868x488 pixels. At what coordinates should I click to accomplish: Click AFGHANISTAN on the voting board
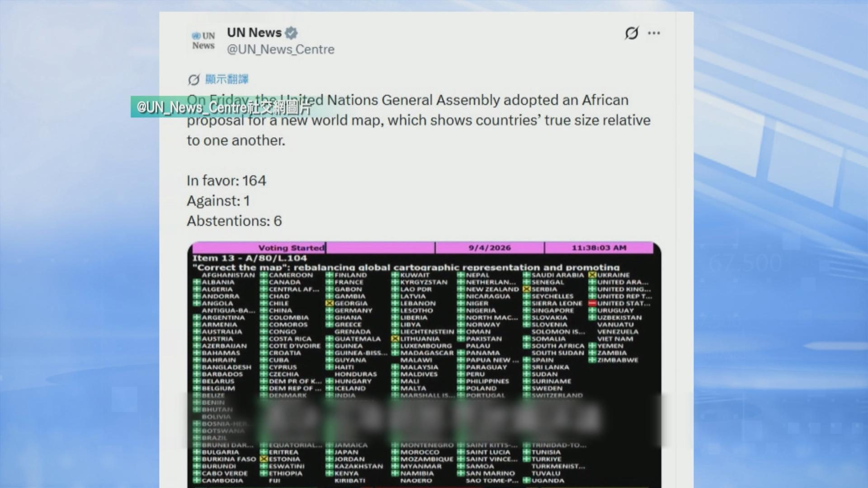point(228,275)
